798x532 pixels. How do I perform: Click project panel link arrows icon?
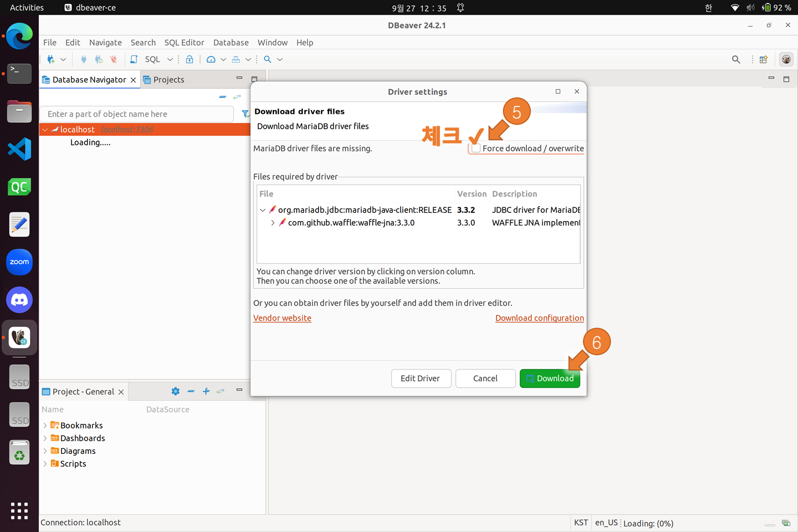pyautogui.click(x=221, y=392)
